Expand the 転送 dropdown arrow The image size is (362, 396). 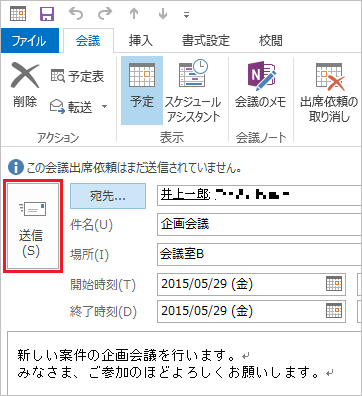pyautogui.click(x=104, y=107)
